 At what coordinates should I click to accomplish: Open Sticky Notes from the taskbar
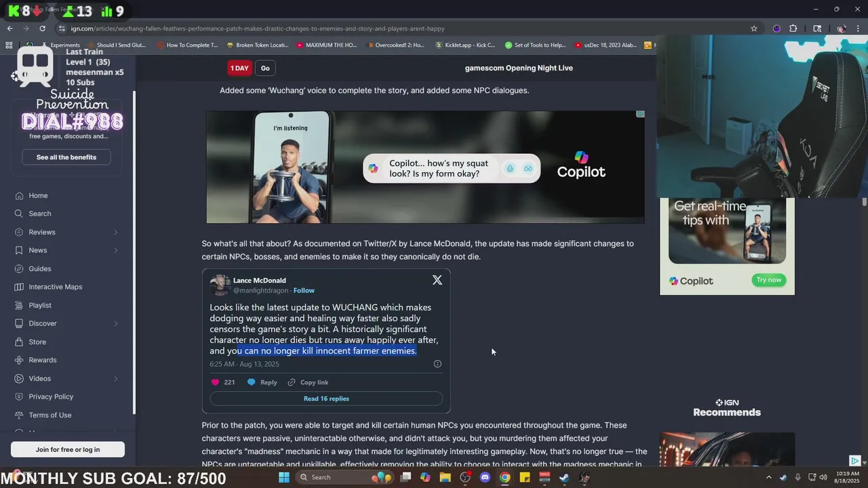coord(525,477)
